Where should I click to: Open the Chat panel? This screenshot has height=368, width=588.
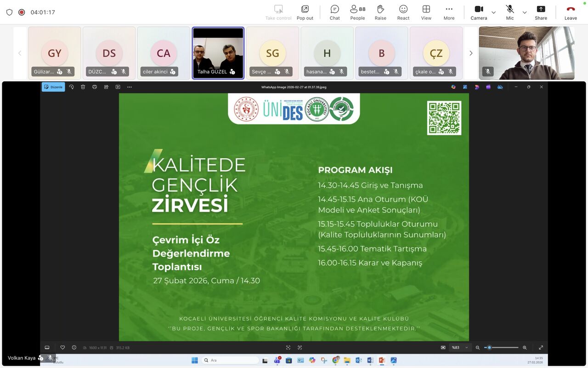click(x=334, y=12)
